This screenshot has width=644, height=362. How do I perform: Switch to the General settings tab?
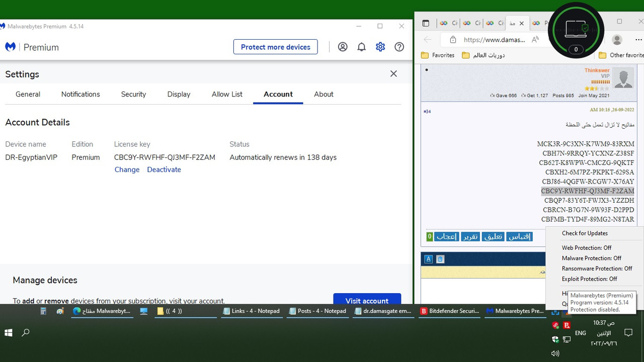tap(28, 94)
